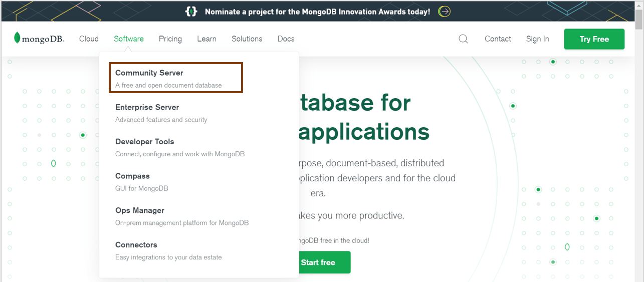Click the scrollbar up arrow
Viewport: 644px width, 282px height.
pos(639,5)
